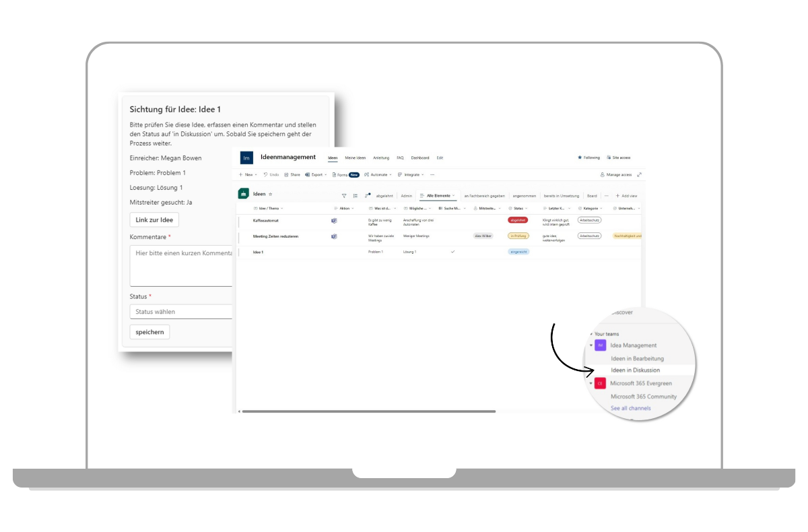Click the green Ideen list icon

243,194
